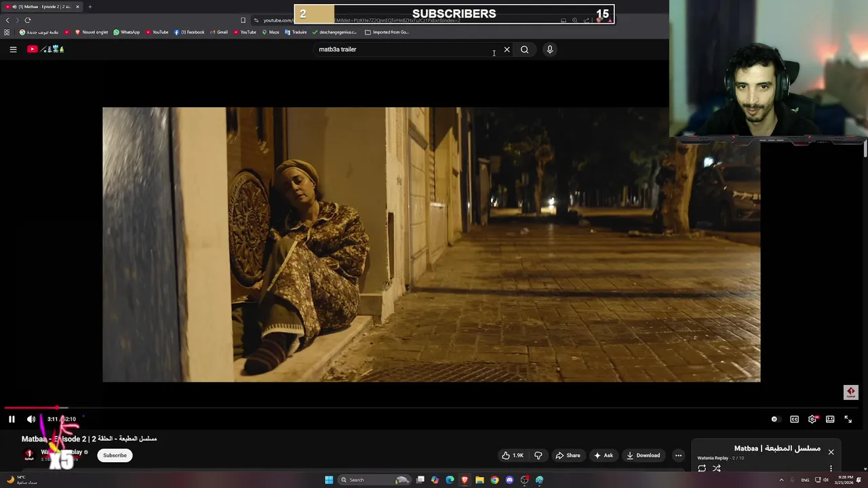Click the Watania Replay playlist link
This screenshot has width=868, height=488.
point(712,458)
